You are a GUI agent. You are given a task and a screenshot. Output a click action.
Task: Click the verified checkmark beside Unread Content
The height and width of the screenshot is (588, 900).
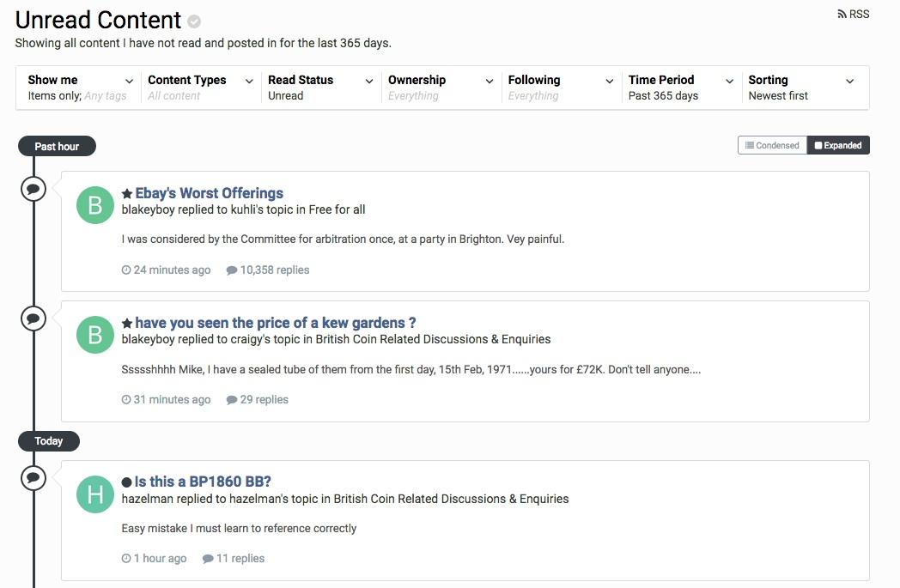click(195, 21)
